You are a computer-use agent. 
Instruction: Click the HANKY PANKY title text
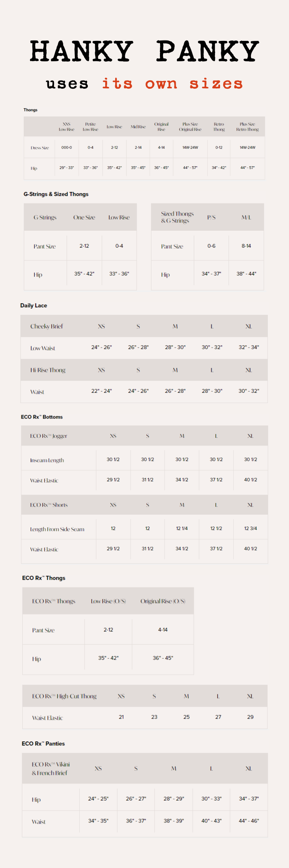pyautogui.click(x=144, y=51)
